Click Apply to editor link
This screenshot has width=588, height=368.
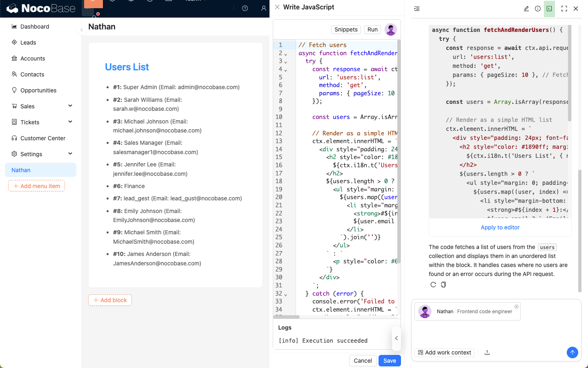[x=500, y=227]
